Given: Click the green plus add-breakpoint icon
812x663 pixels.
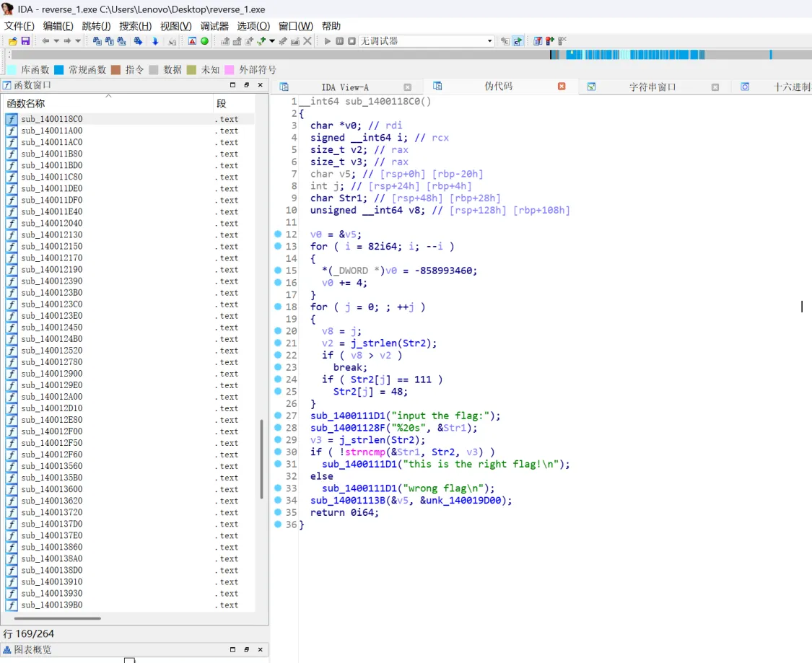Looking at the screenshot, I should (261, 41).
